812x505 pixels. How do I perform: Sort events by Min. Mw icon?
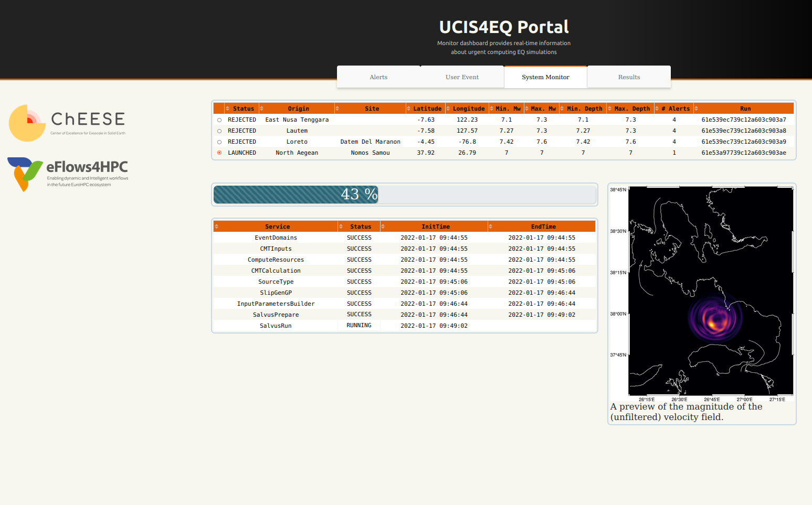[492, 109]
